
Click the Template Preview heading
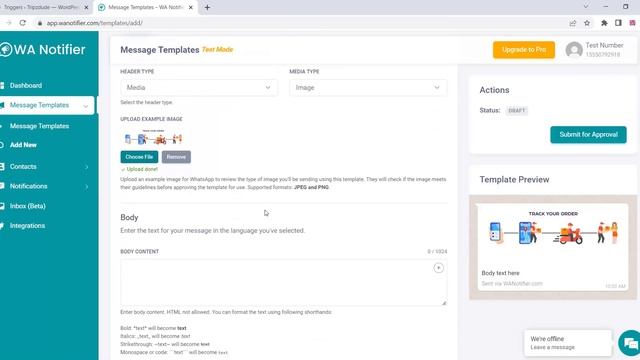click(514, 180)
